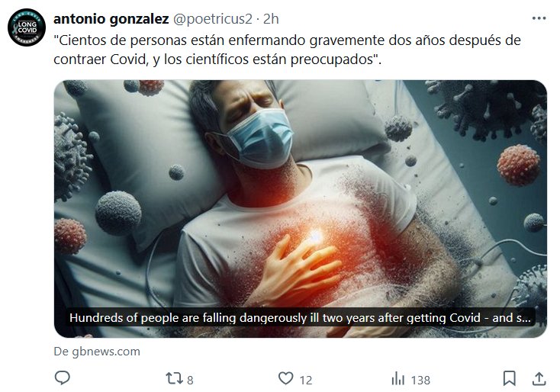Screen dimensions: 560x392
Task: Open the share upload-arrow icon
Action: [x=539, y=378]
